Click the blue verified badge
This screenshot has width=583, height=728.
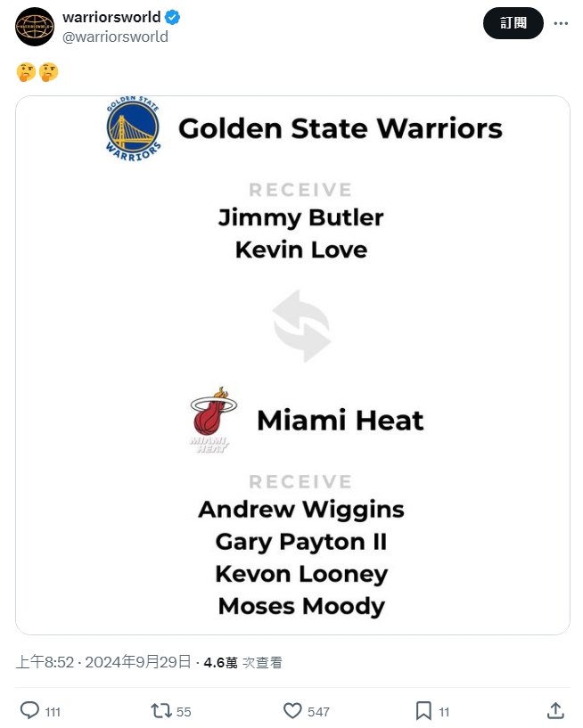(x=172, y=18)
